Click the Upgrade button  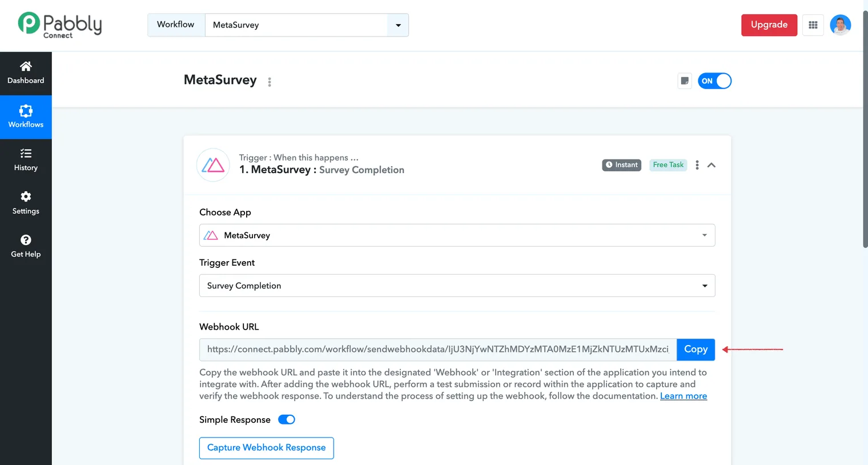coord(769,25)
